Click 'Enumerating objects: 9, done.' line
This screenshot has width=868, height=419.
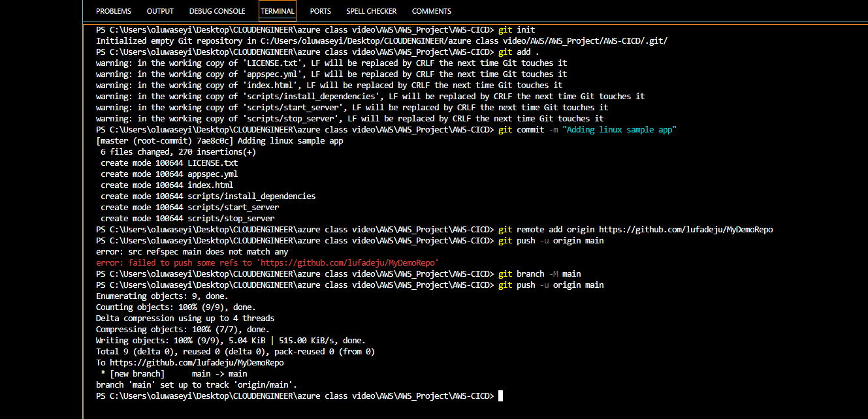point(162,296)
